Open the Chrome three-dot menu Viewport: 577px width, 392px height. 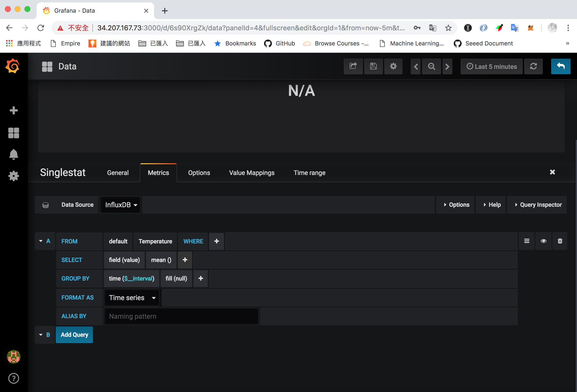568,28
